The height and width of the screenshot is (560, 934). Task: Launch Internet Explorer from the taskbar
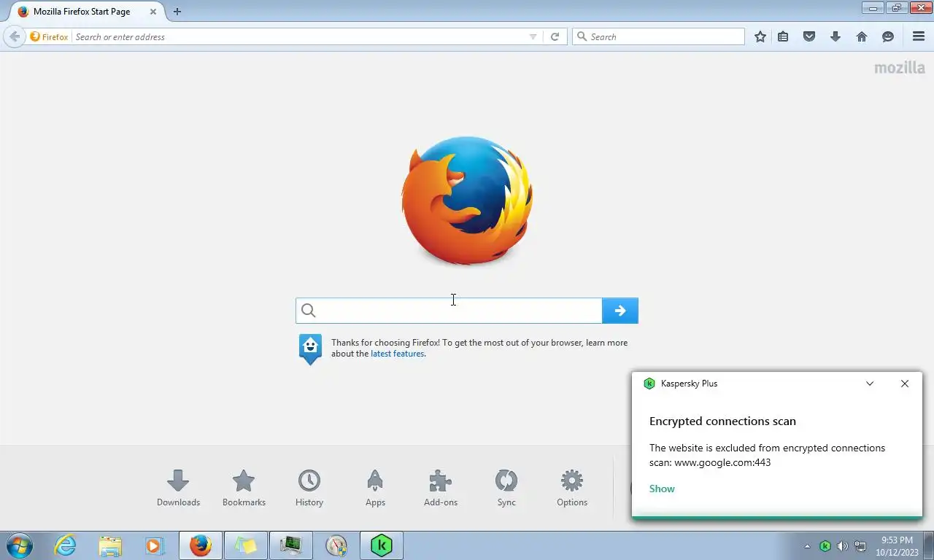point(65,545)
